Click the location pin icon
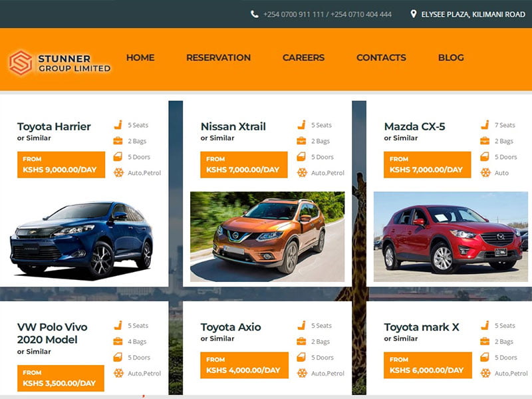This screenshot has height=399, width=532. pyautogui.click(x=413, y=14)
